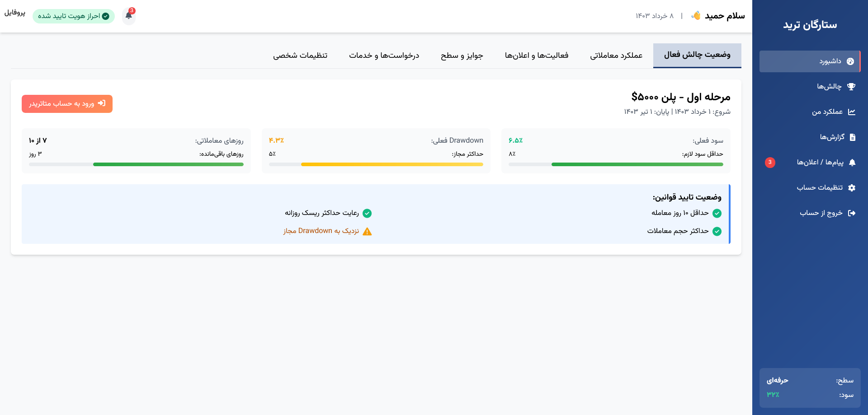Click the chart icon for عملکرد من

[x=852, y=112]
